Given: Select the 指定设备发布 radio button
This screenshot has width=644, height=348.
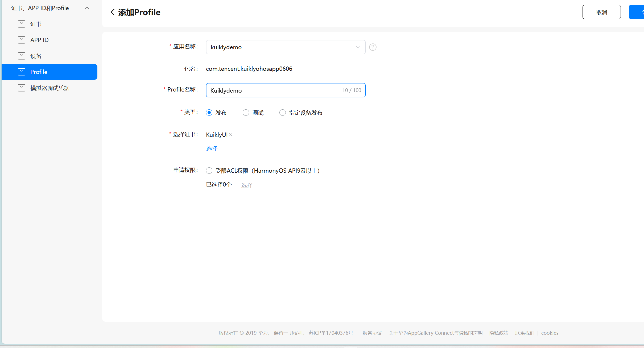Looking at the screenshot, I should coord(282,113).
